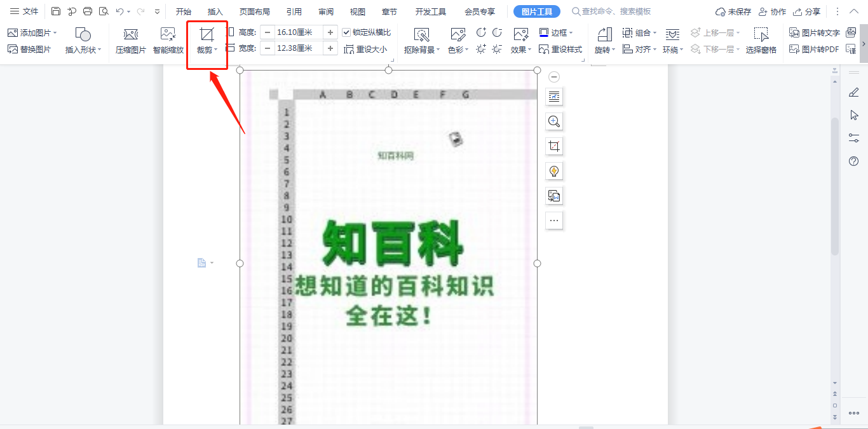Expand 添加图片 dropdown arrow
Image resolution: width=868 pixels, height=429 pixels.
pos(55,32)
